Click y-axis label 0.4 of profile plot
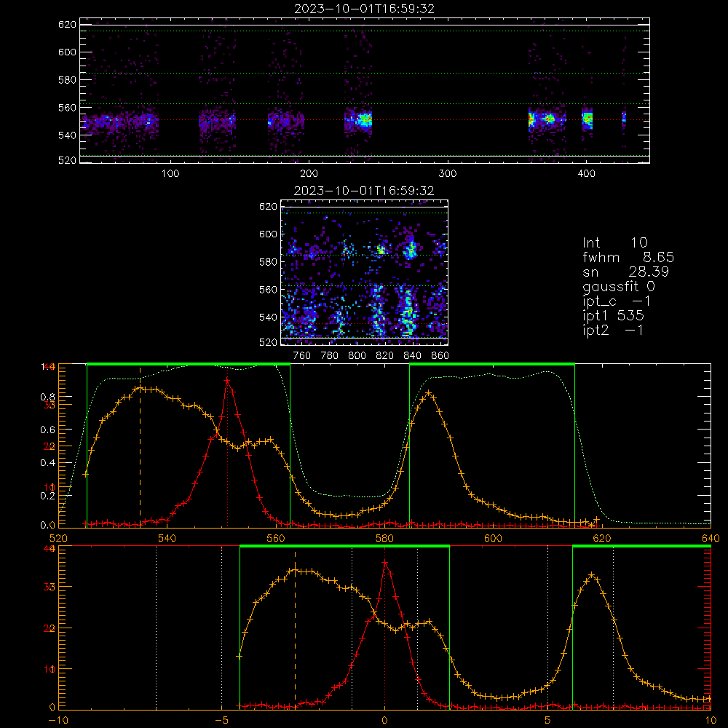 [x=47, y=463]
